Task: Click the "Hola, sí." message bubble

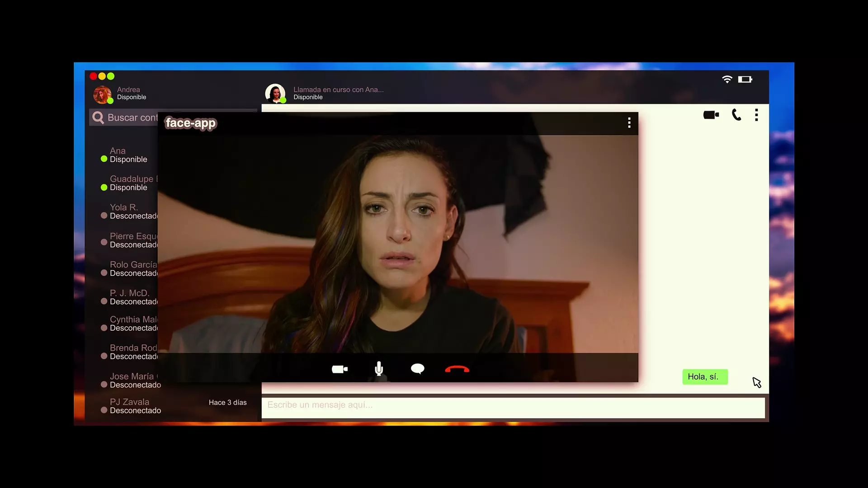Action: (x=704, y=377)
